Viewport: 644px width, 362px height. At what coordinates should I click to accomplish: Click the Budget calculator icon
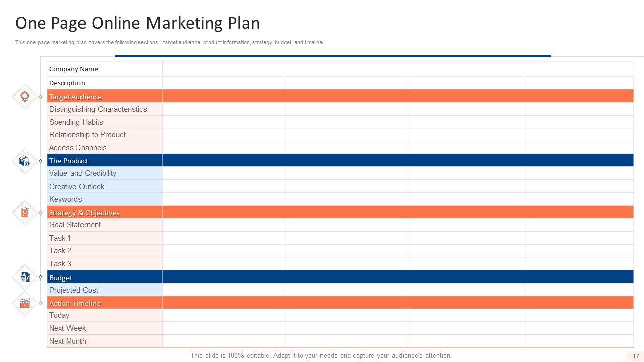click(x=24, y=277)
